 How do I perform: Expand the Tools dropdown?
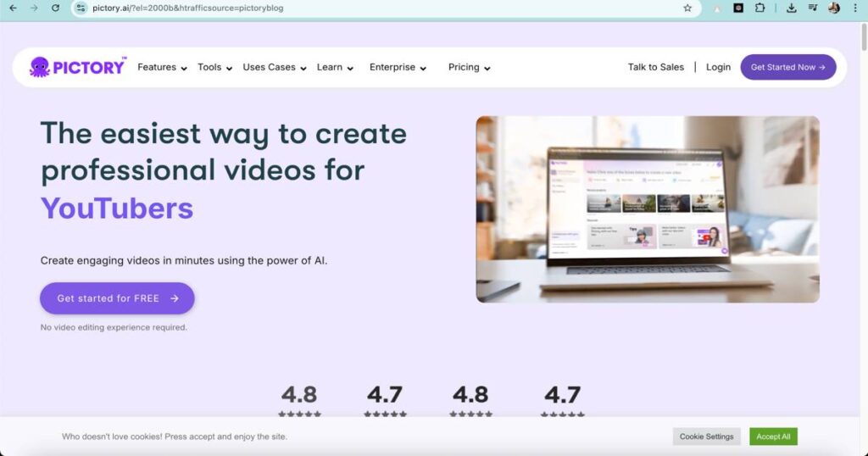214,67
